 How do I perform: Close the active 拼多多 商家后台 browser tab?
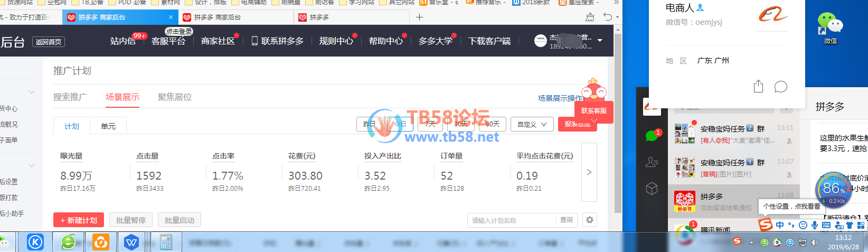pyautogui.click(x=171, y=17)
